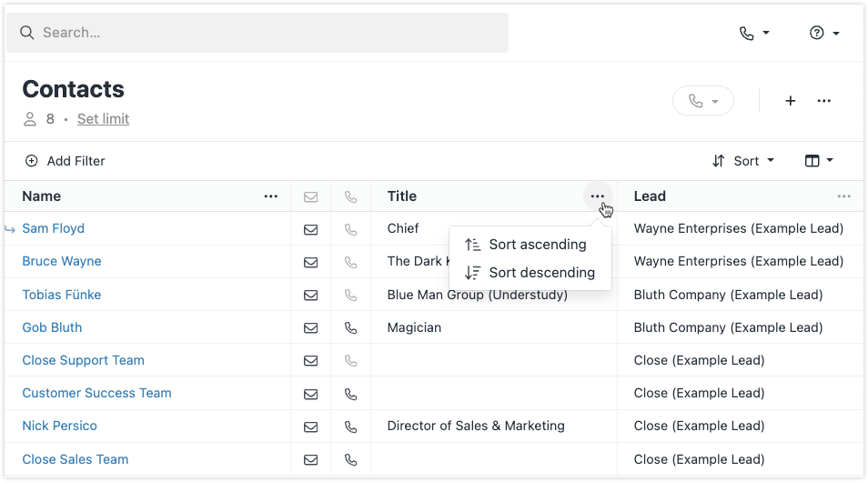
Task: Expand the bulk call pill dropdown
Action: tap(703, 101)
